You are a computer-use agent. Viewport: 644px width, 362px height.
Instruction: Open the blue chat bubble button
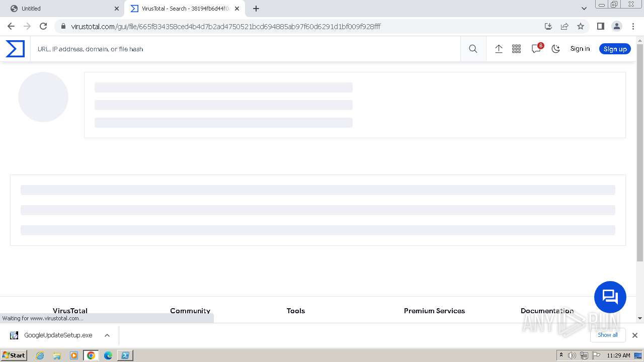(610, 297)
